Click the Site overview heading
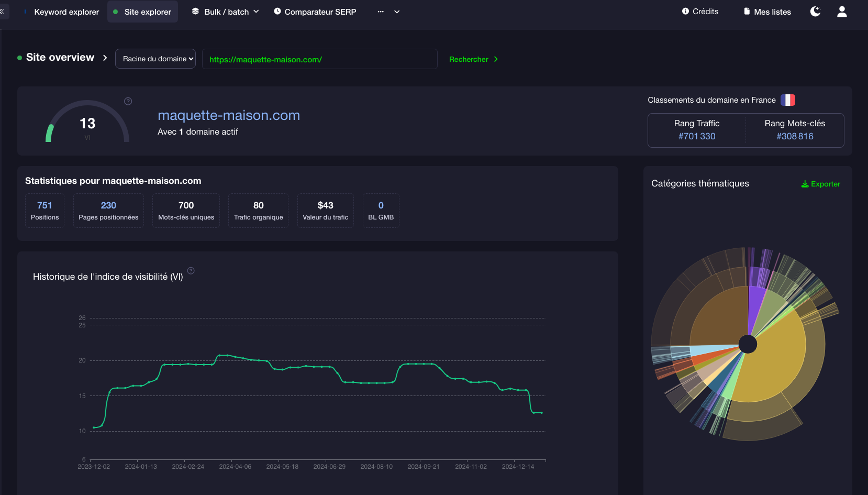 (60, 57)
